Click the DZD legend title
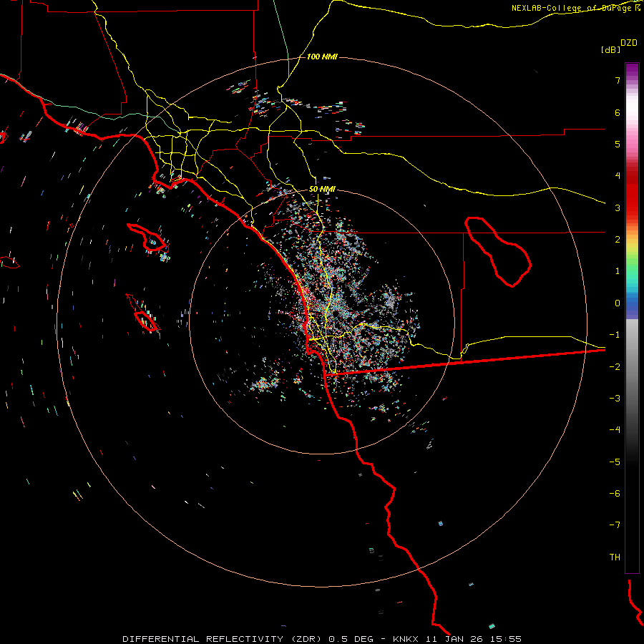This screenshot has height=644, width=644. click(629, 43)
